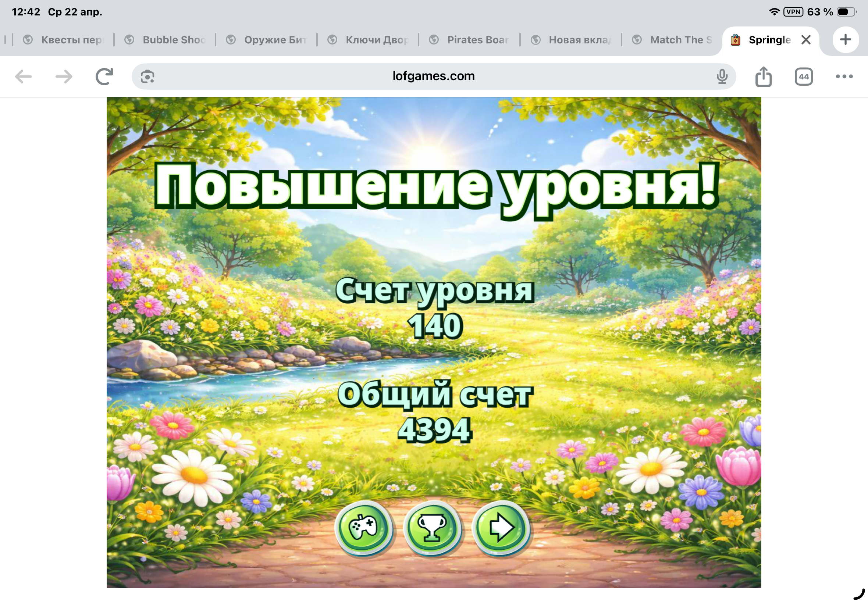
Task: Open the three-dots browser menu
Action: tap(844, 77)
